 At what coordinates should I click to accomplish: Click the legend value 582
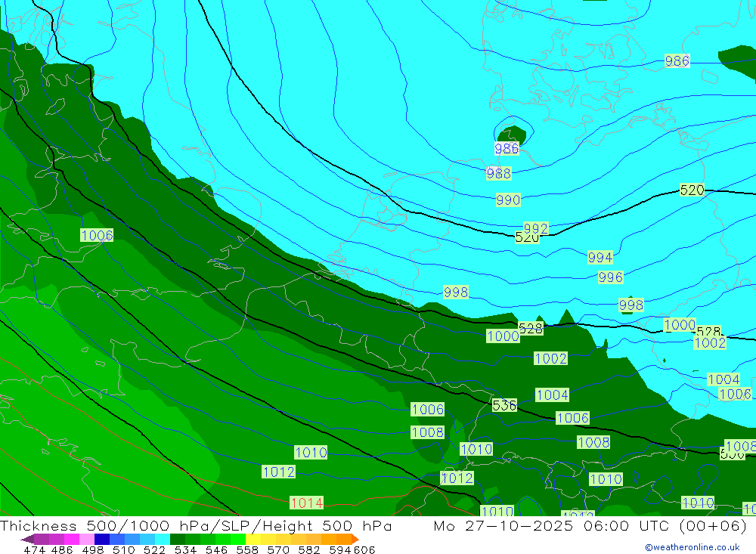309,549
